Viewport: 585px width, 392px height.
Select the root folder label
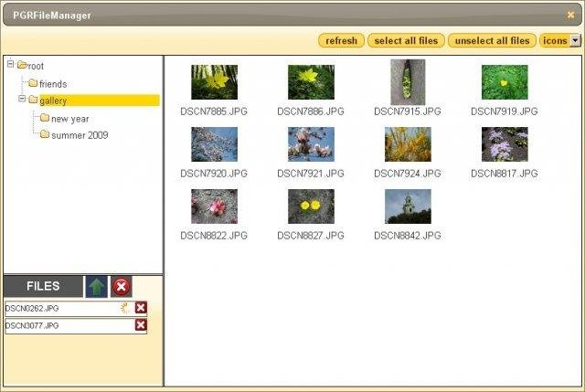[36, 67]
